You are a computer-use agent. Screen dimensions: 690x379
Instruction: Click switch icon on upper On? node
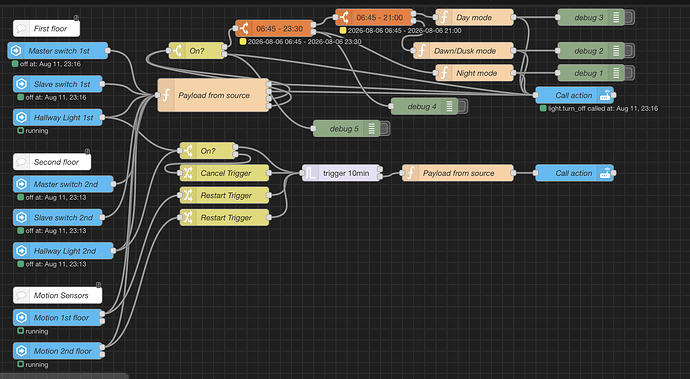pyautogui.click(x=177, y=51)
